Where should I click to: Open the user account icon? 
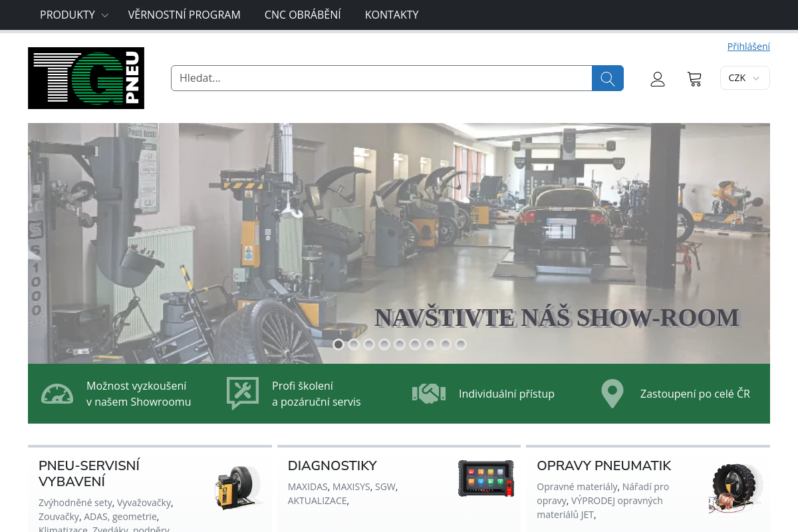tap(657, 79)
